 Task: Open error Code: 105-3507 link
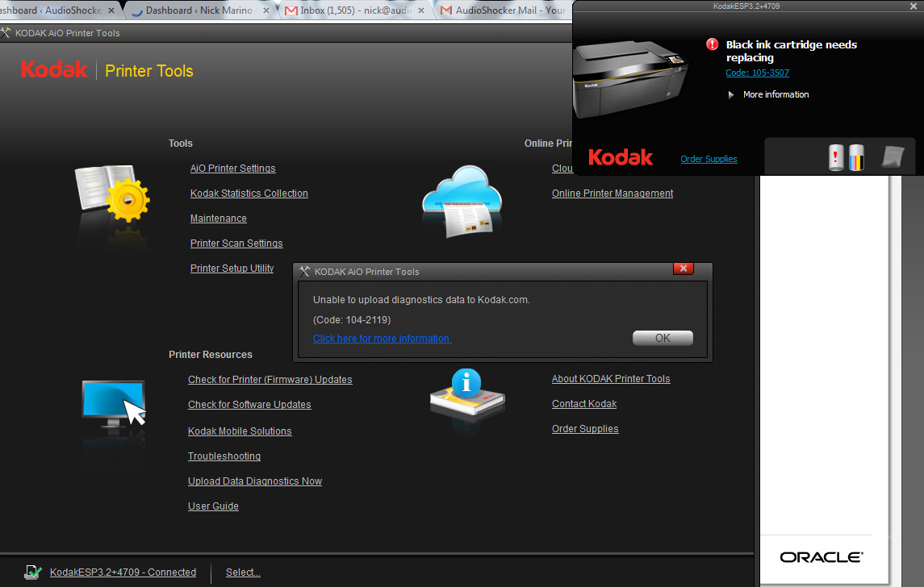(757, 73)
